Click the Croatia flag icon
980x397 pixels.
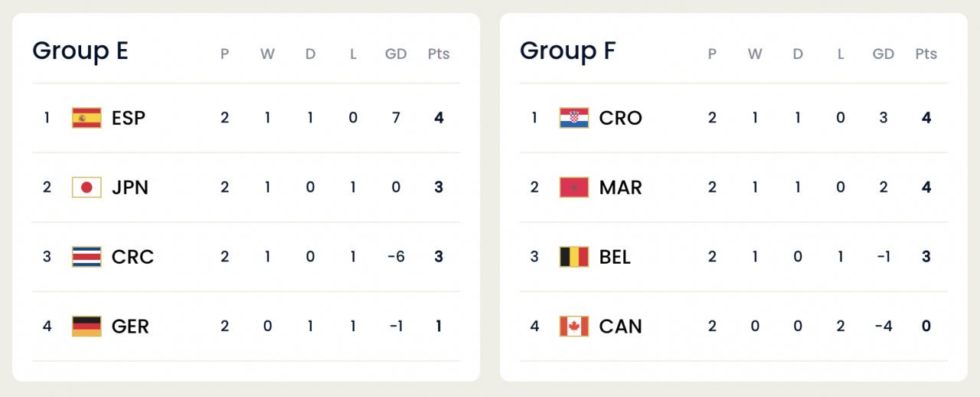pos(574,118)
